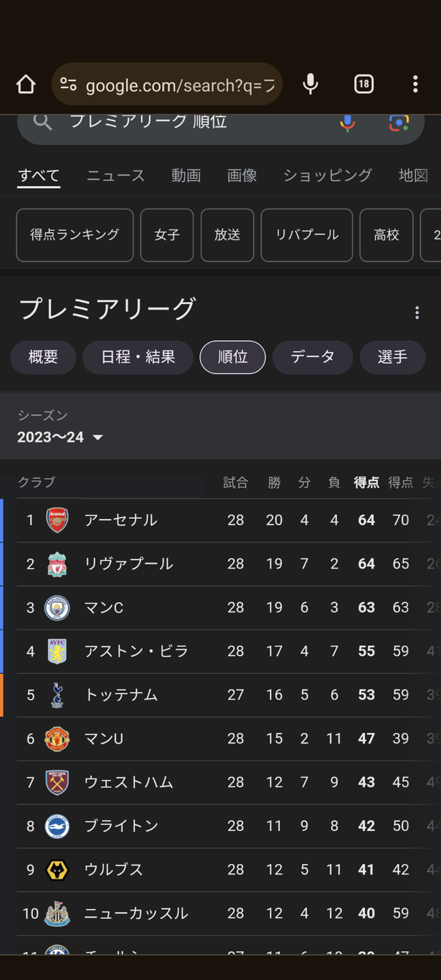Open the browser three-dot menu
The width and height of the screenshot is (441, 980).
point(414,85)
